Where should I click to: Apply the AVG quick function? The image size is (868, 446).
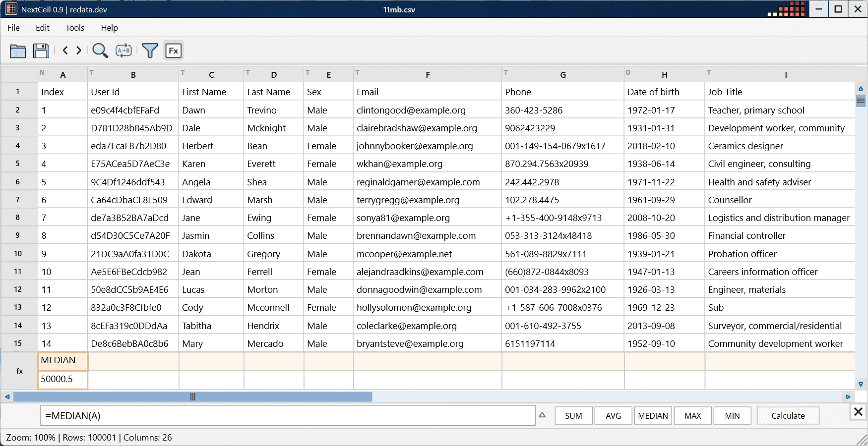pyautogui.click(x=613, y=416)
